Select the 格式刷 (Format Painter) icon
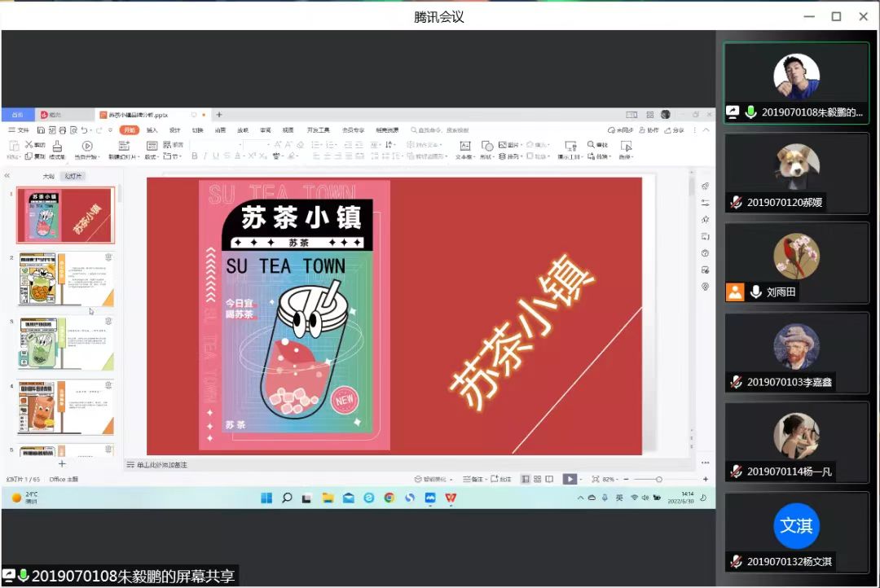The height and width of the screenshot is (588, 880). [56, 148]
